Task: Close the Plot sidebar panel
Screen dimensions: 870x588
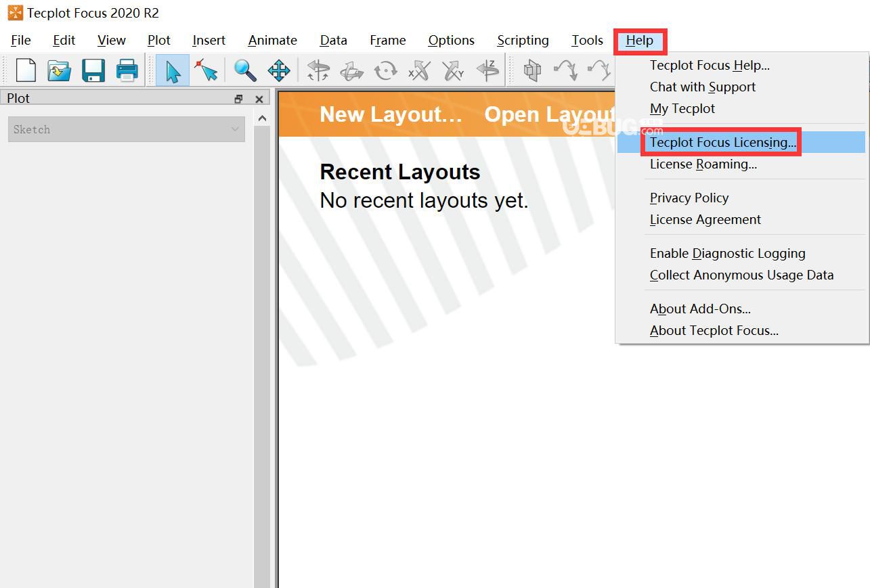Action: (259, 99)
